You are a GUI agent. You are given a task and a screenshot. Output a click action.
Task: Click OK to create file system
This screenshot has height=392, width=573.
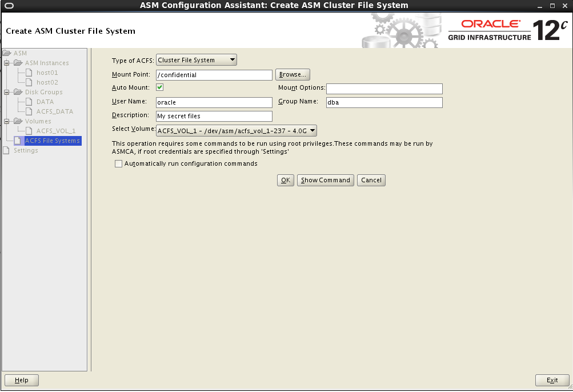[286, 180]
